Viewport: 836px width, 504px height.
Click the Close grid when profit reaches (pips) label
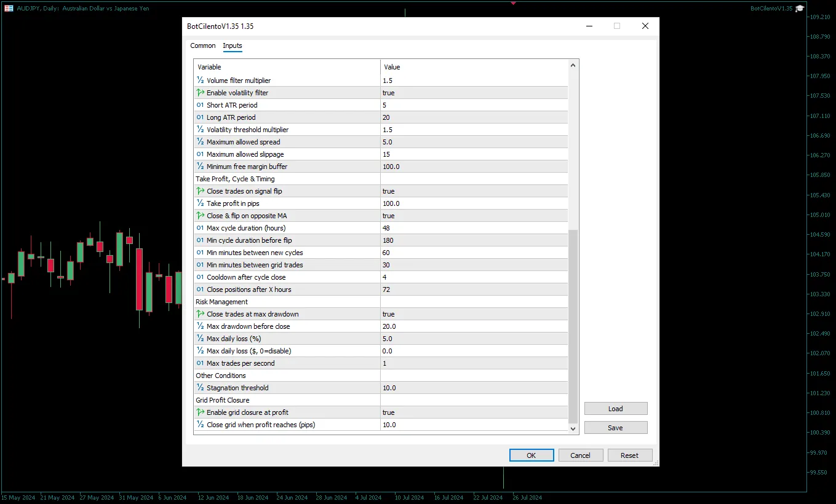[261, 425]
